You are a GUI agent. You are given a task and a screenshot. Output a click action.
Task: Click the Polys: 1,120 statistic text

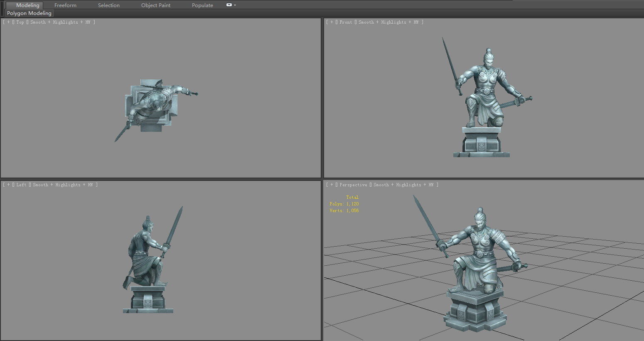pos(344,204)
